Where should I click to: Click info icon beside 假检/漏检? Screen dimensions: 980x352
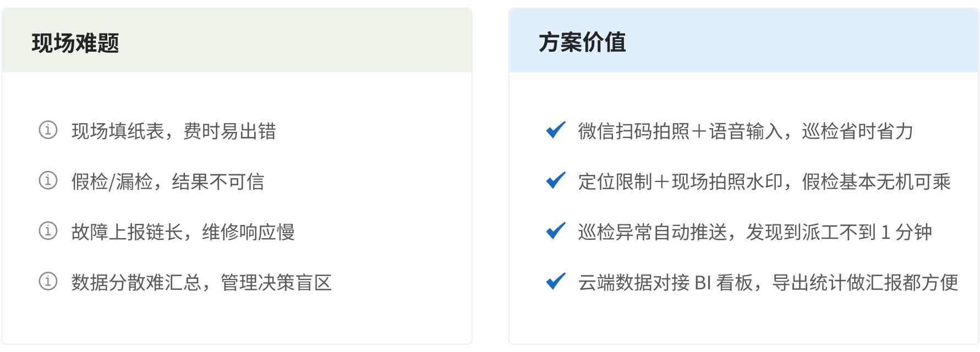48,180
